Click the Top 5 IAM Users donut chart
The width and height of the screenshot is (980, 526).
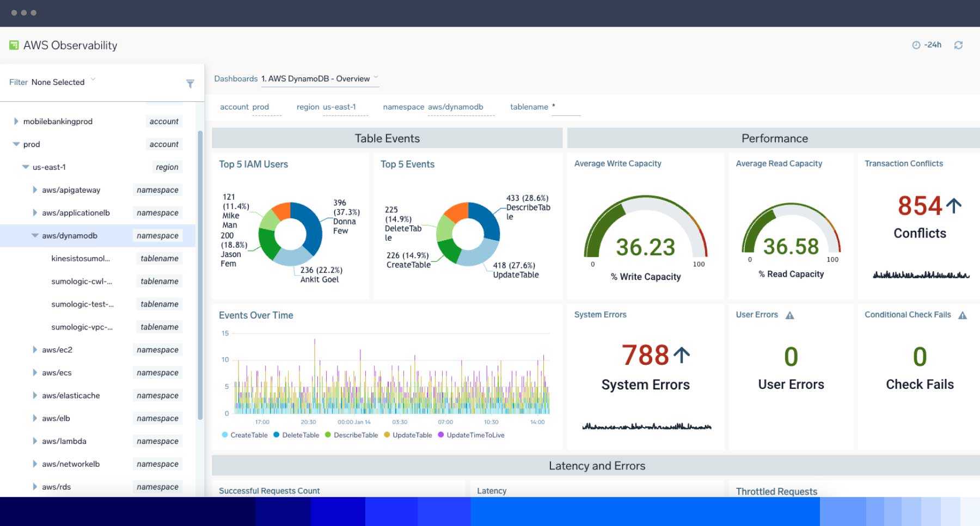(x=290, y=234)
